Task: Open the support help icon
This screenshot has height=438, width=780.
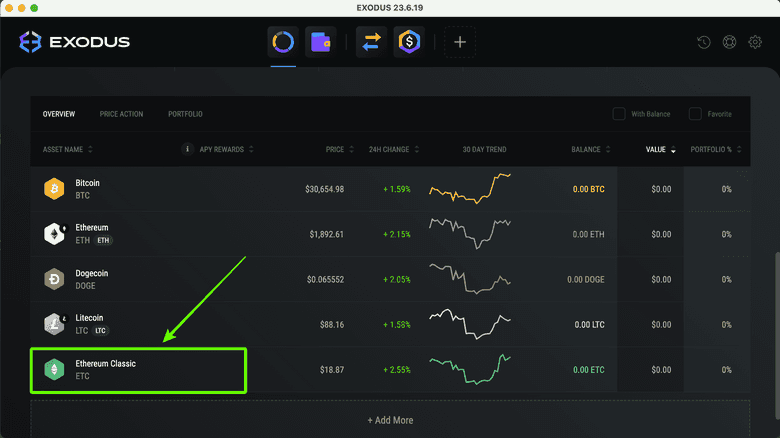Action: click(730, 43)
